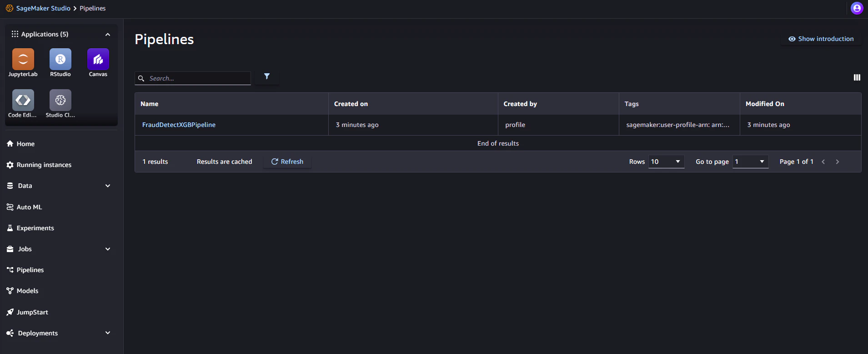868x354 pixels.
Task: Collapse the Applications (5) panel
Action: click(108, 35)
